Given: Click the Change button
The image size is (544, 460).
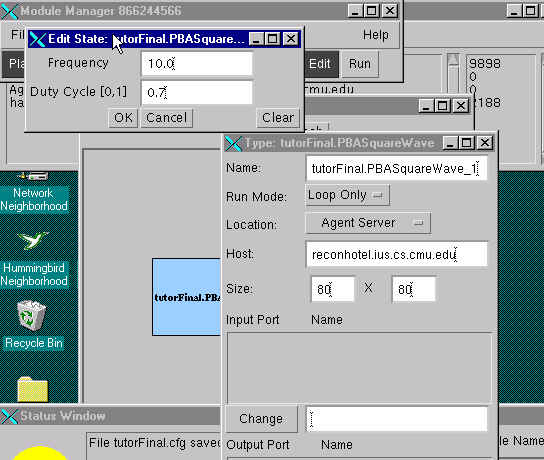Looking at the screenshot, I should [x=261, y=419].
